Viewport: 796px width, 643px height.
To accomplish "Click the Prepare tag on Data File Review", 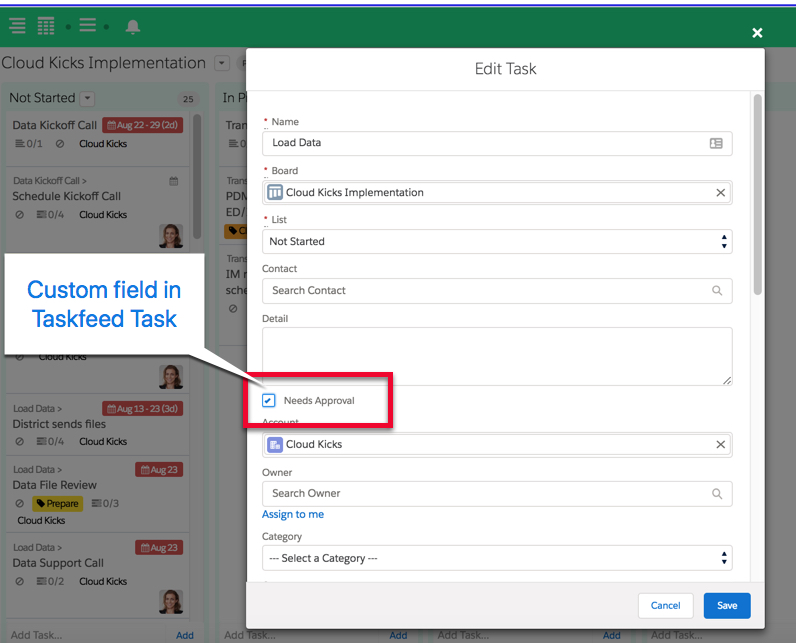I will [57, 503].
